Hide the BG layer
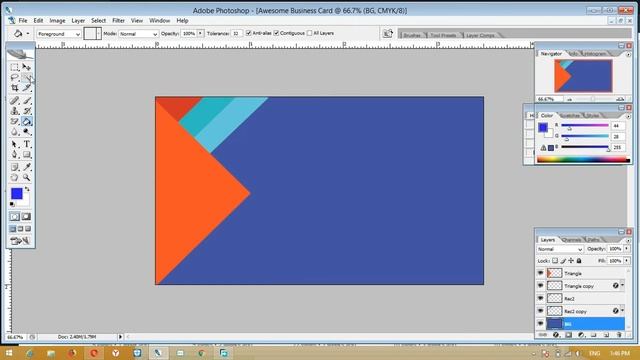This screenshot has height=360, width=640. pyautogui.click(x=540, y=324)
